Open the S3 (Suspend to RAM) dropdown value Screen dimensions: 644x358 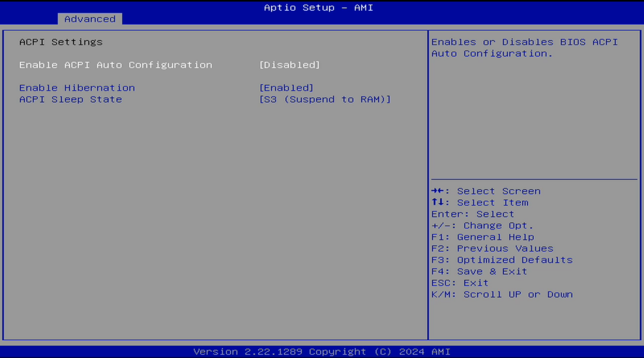324,100
